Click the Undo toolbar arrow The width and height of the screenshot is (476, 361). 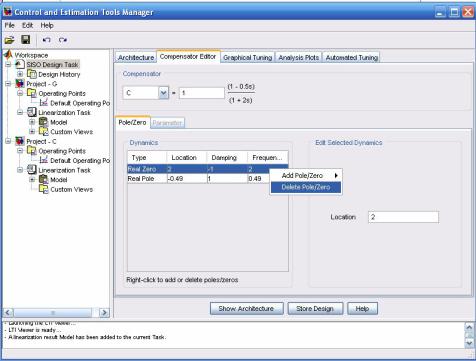(46, 40)
